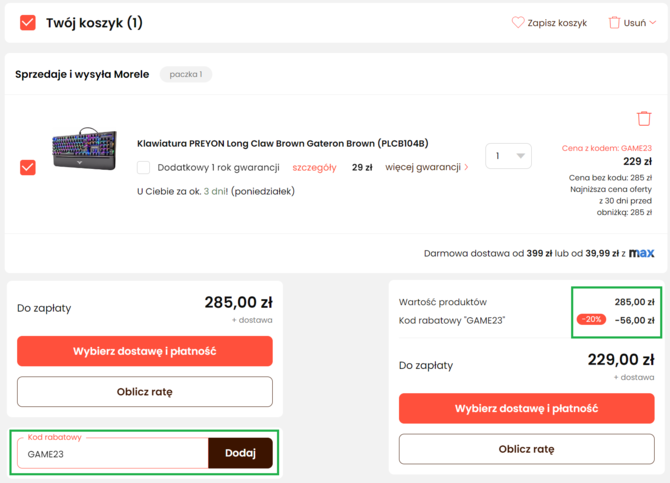Image resolution: width=670 pixels, height=483 pixels.
Task: Click Oblicz ratę button under 285,00 zł total
Action: pos(145,392)
